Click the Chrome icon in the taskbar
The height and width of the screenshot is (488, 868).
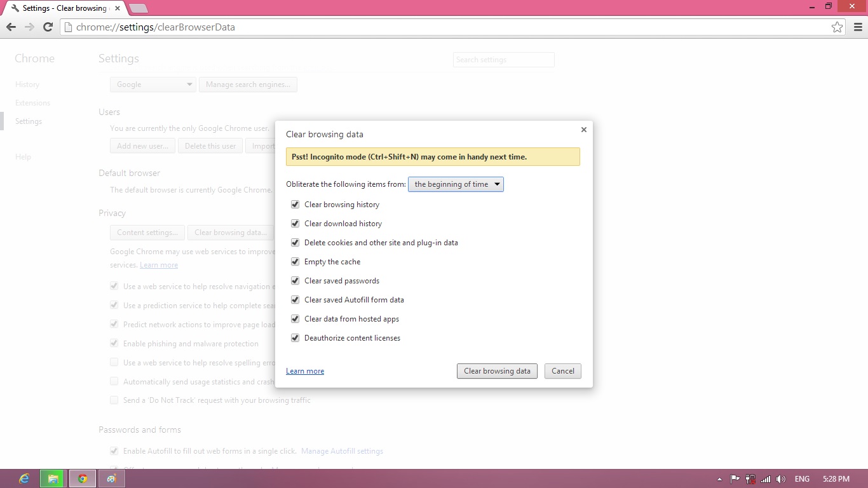click(83, 478)
